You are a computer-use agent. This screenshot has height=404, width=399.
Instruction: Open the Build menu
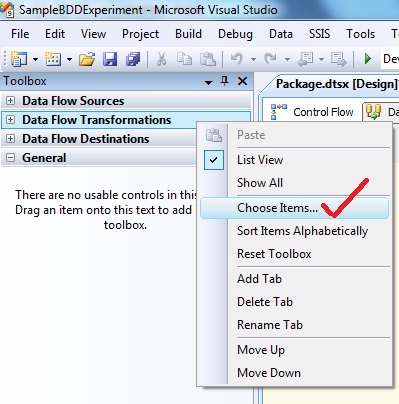pos(188,34)
